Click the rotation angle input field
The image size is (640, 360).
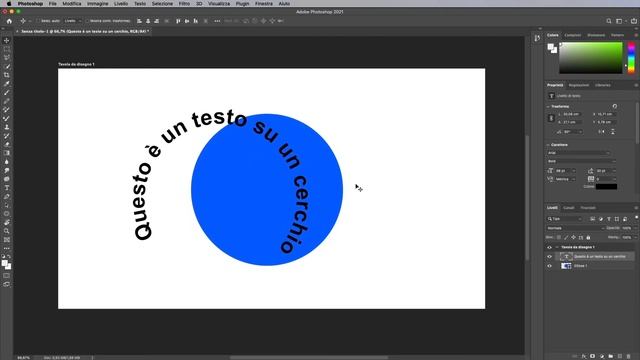click(572, 132)
